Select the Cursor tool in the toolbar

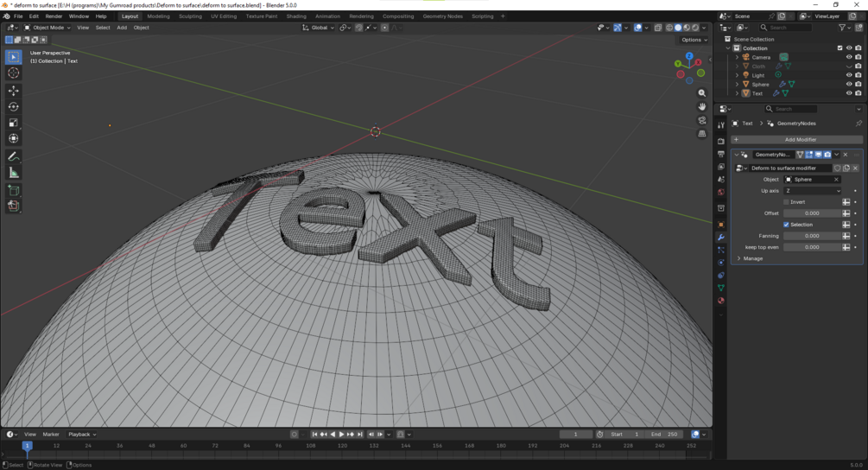tap(14, 73)
